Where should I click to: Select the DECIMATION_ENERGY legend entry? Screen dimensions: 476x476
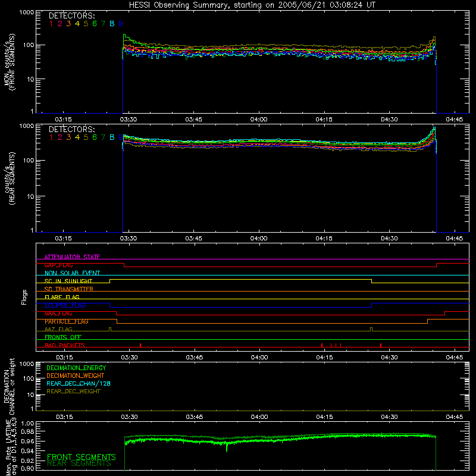coord(76,368)
